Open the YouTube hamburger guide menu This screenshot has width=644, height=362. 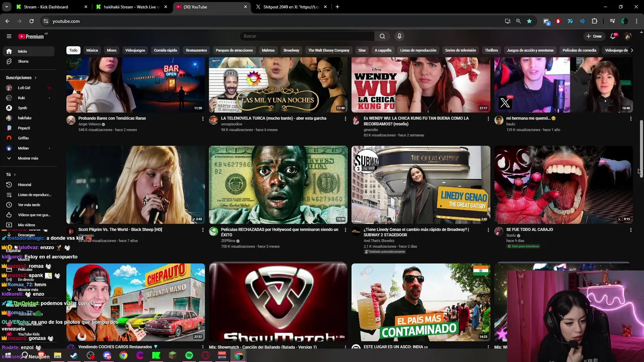[9, 36]
